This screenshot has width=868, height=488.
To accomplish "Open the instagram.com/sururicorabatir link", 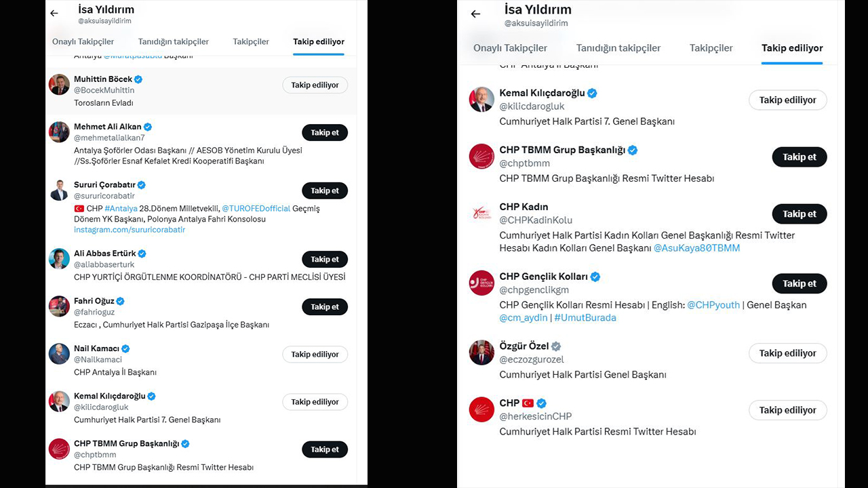I will [129, 230].
